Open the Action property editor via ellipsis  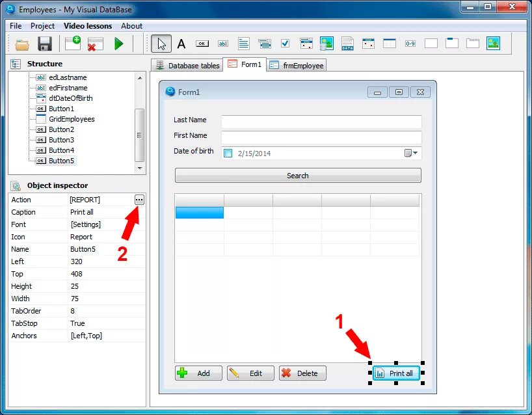pos(139,199)
